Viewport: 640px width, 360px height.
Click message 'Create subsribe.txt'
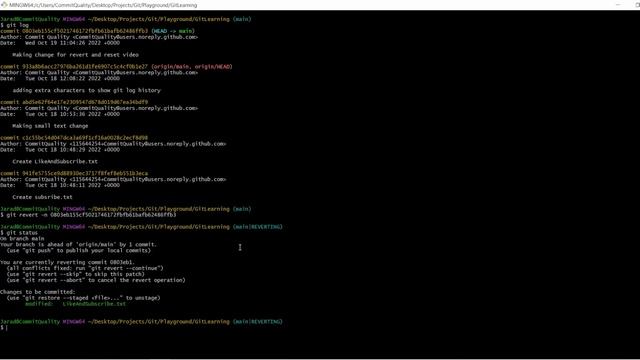[42, 197]
